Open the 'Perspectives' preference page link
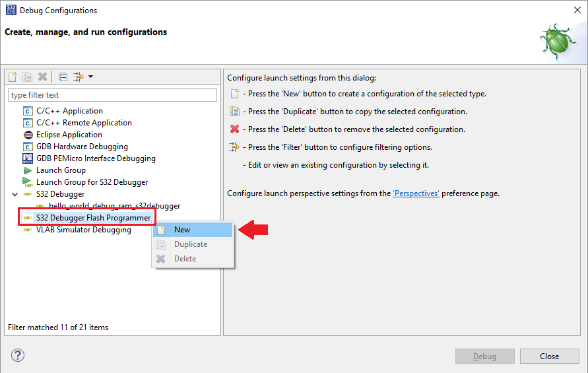The height and width of the screenshot is (373, 588). tap(416, 193)
